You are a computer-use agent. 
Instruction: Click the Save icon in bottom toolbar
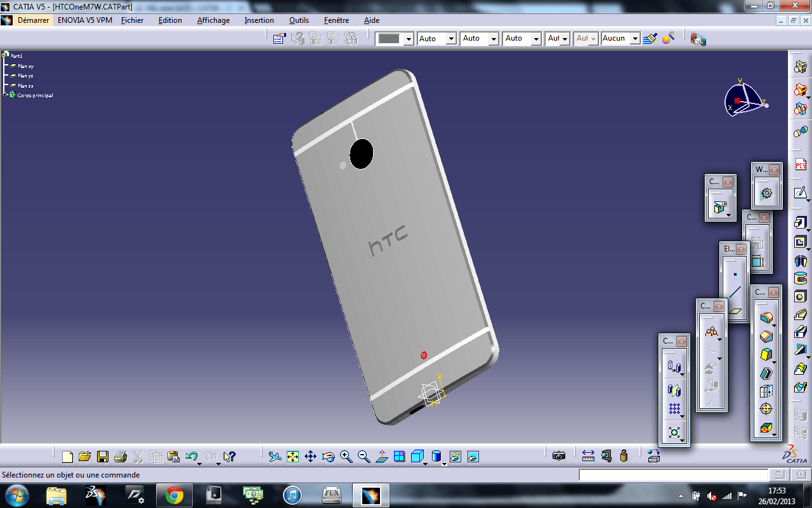click(102, 456)
